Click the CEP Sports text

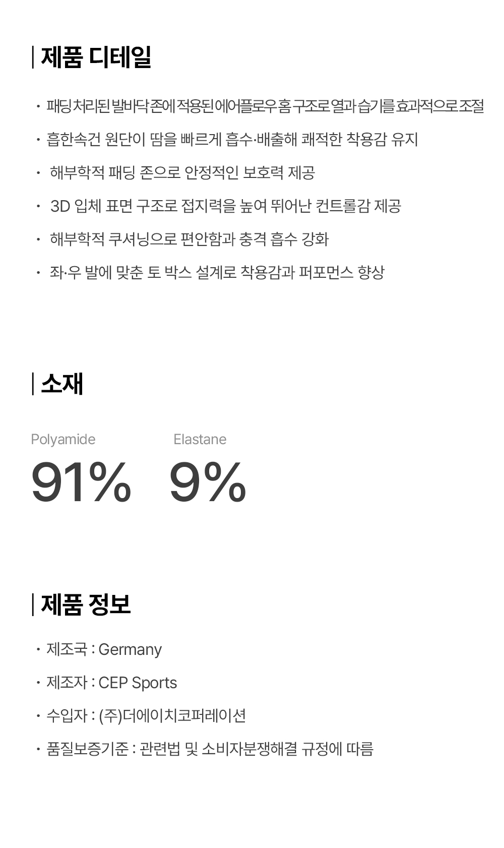pyautogui.click(x=138, y=683)
